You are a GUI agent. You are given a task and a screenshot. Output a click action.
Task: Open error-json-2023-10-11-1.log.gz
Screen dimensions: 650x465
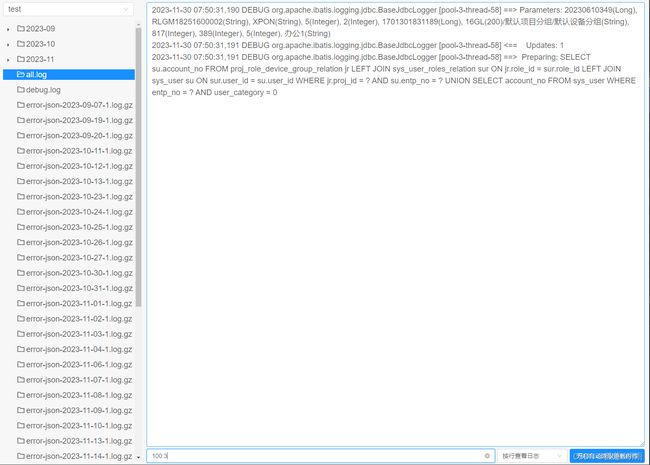(x=79, y=151)
